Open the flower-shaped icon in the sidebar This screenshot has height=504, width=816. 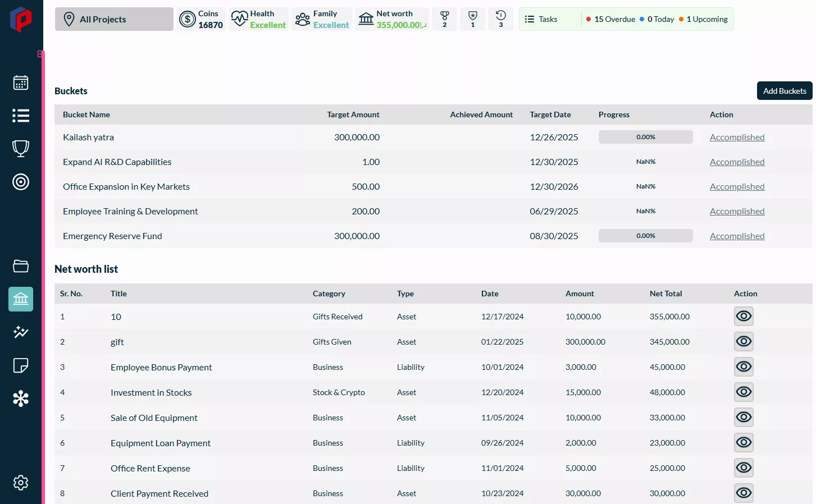click(x=21, y=398)
